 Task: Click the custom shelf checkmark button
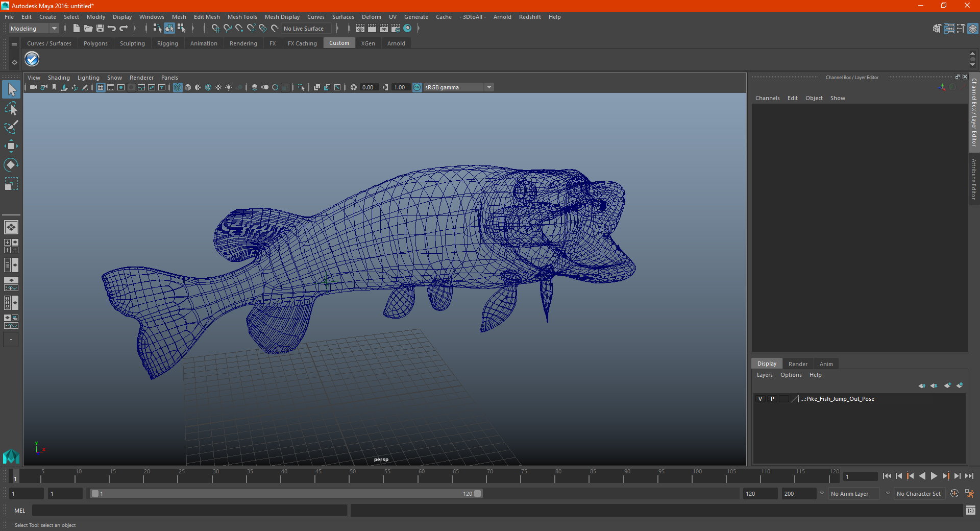pos(32,59)
